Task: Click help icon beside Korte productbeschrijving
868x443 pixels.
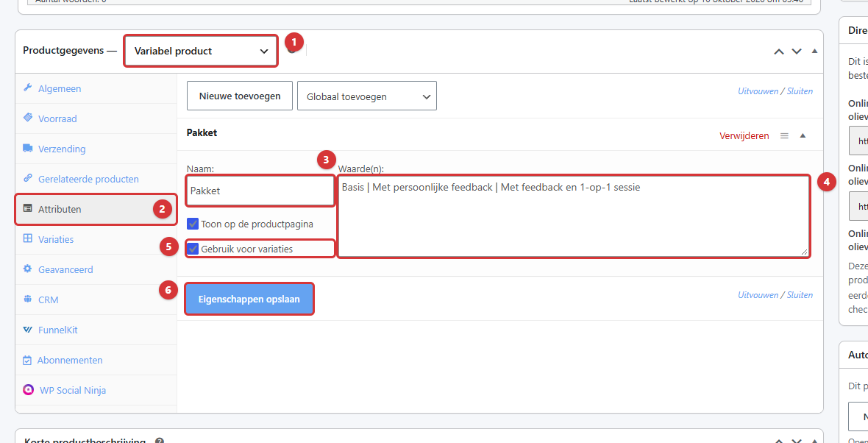Action: 160,442
